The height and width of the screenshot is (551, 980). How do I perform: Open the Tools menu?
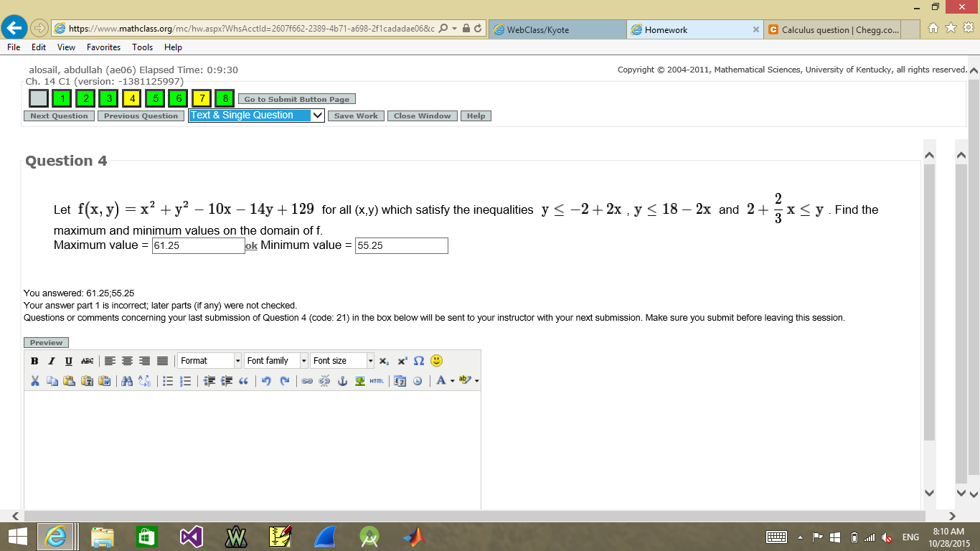142,47
